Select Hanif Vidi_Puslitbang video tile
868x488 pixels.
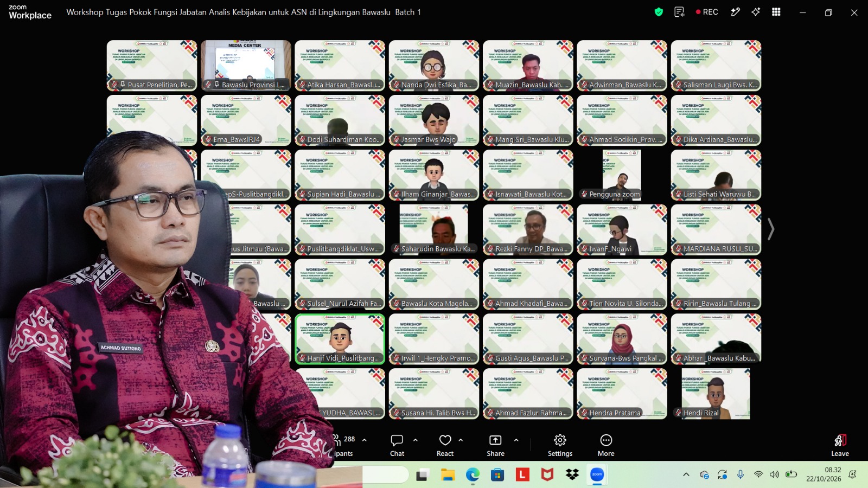coord(340,339)
